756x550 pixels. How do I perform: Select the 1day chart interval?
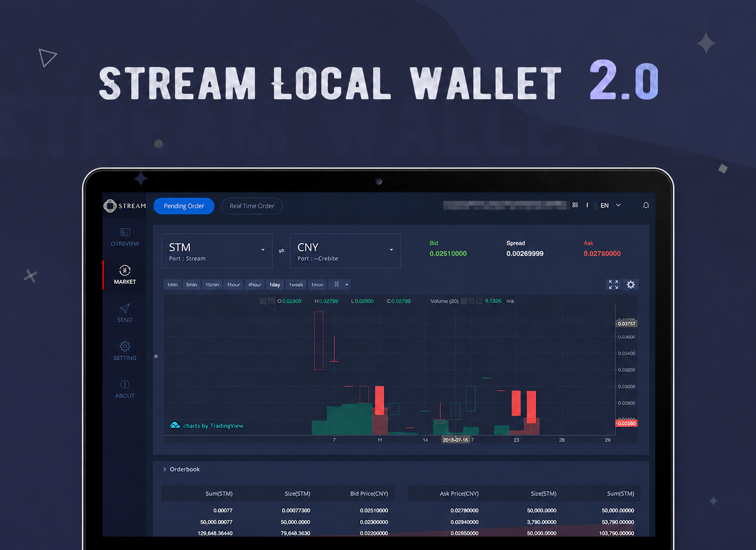[x=275, y=285]
